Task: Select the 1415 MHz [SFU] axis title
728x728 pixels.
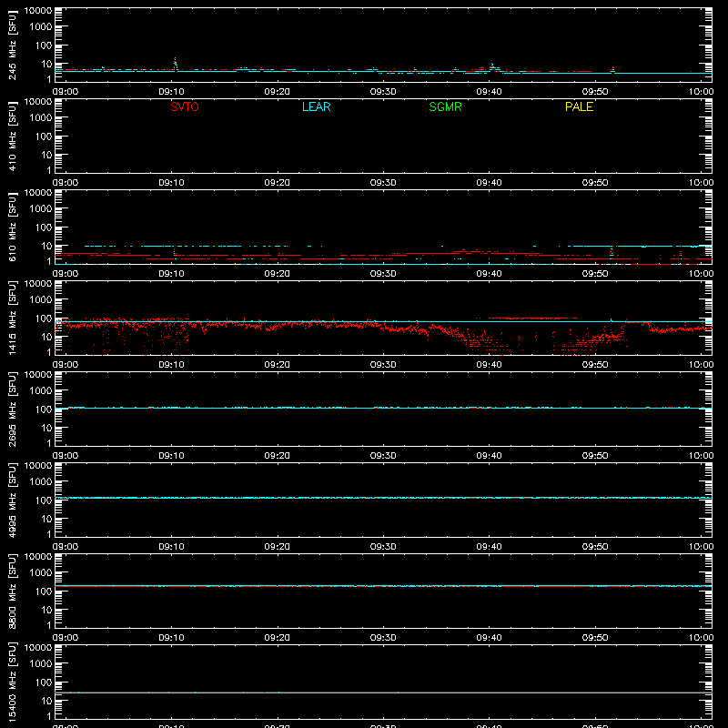Action: click(x=13, y=318)
